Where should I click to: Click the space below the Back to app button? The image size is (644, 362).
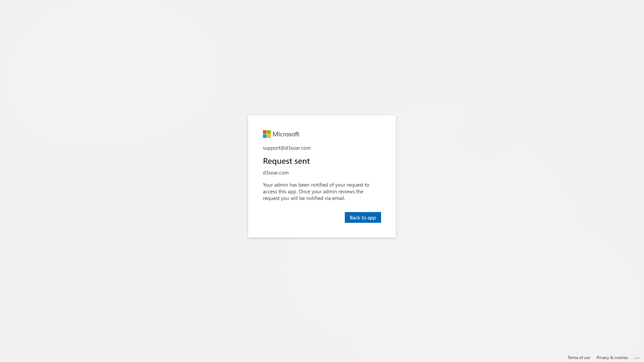click(x=363, y=229)
